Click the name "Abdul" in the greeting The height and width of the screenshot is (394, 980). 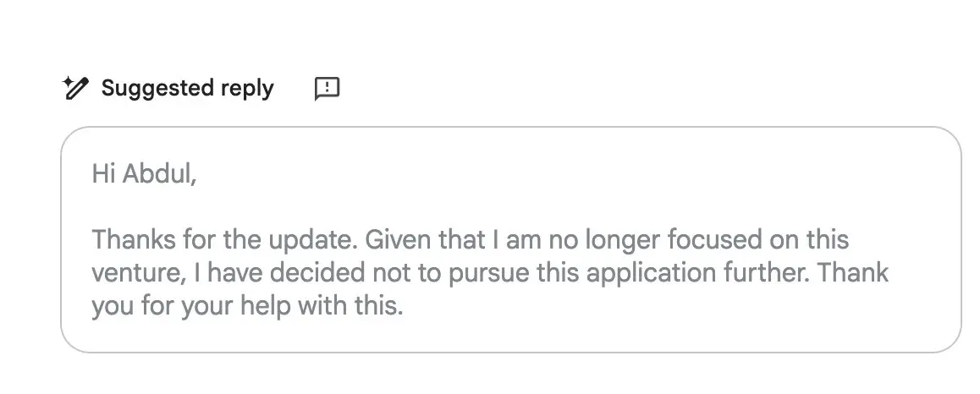click(159, 173)
